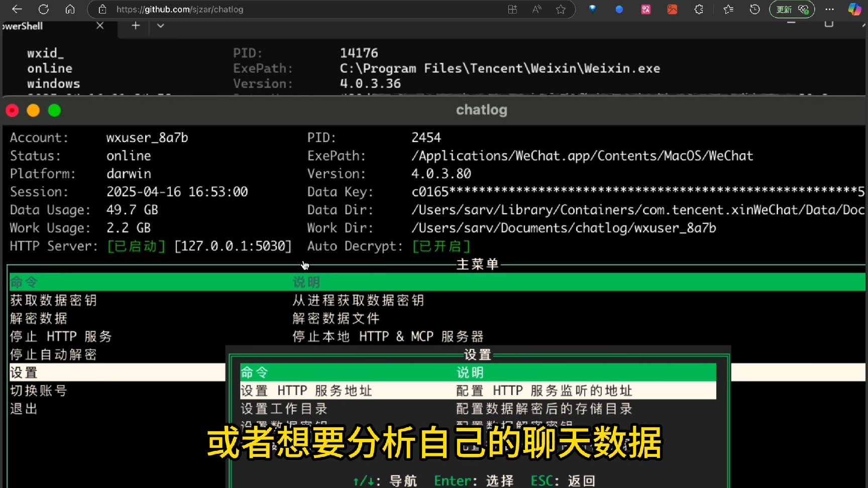
Task: Click version 4.0.3.36 in PowerShell window
Action: click(370, 83)
